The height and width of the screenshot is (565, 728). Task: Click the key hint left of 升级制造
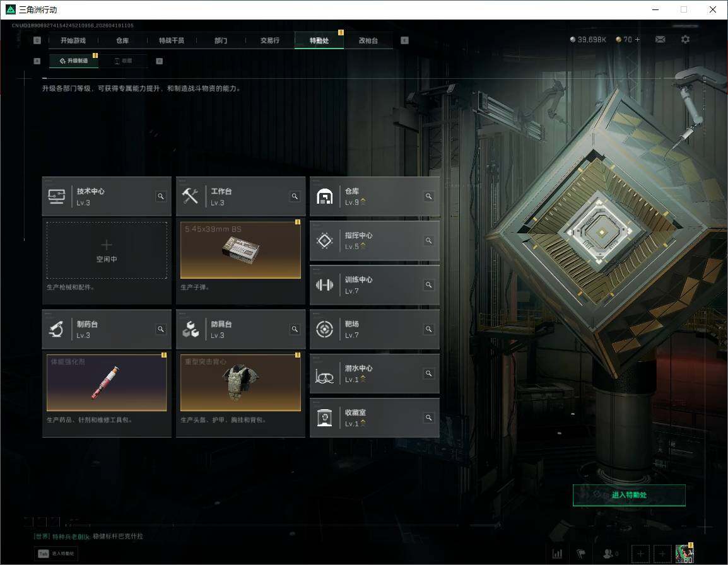tap(37, 61)
